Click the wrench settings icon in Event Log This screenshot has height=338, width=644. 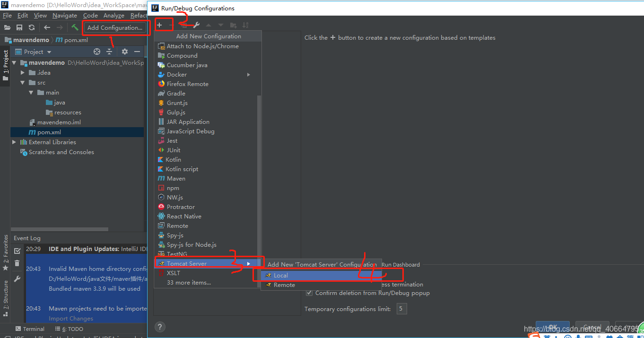(17, 279)
